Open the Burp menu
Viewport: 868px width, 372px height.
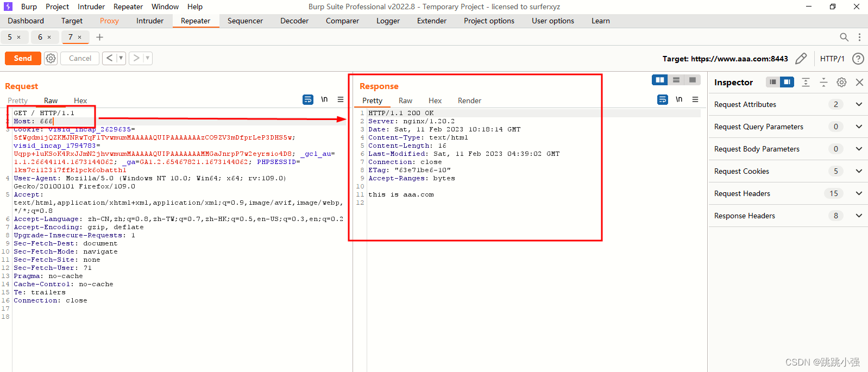pos(29,7)
